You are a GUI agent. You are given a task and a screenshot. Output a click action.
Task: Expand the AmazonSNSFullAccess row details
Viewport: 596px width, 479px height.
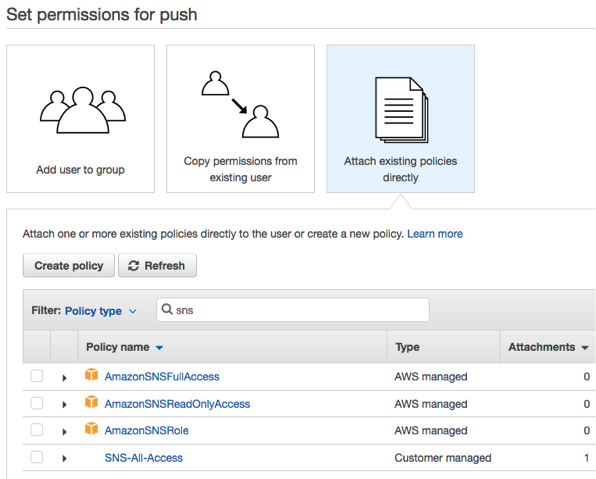click(x=64, y=378)
